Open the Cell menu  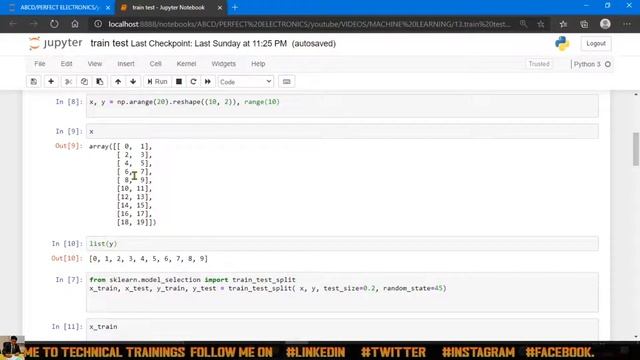tap(156, 64)
